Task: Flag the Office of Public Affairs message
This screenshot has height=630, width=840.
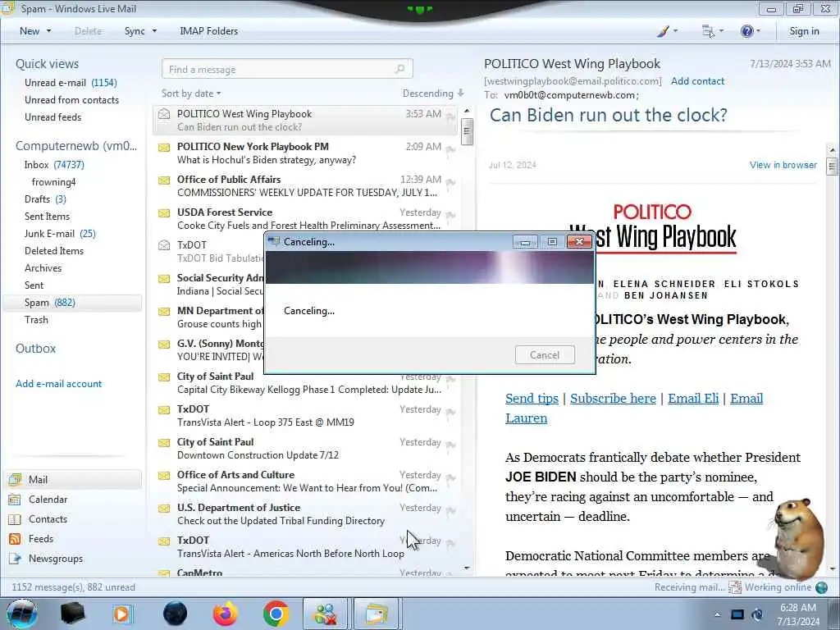Action: (450, 182)
